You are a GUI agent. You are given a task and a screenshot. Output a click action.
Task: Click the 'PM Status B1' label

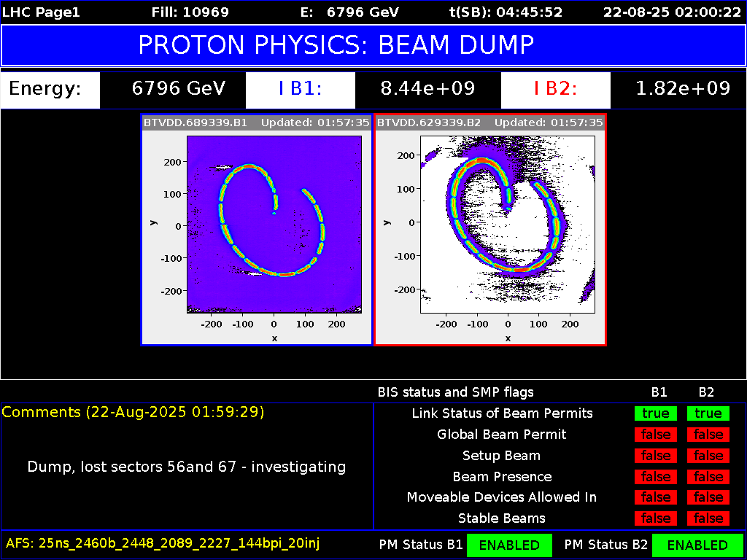point(421,545)
